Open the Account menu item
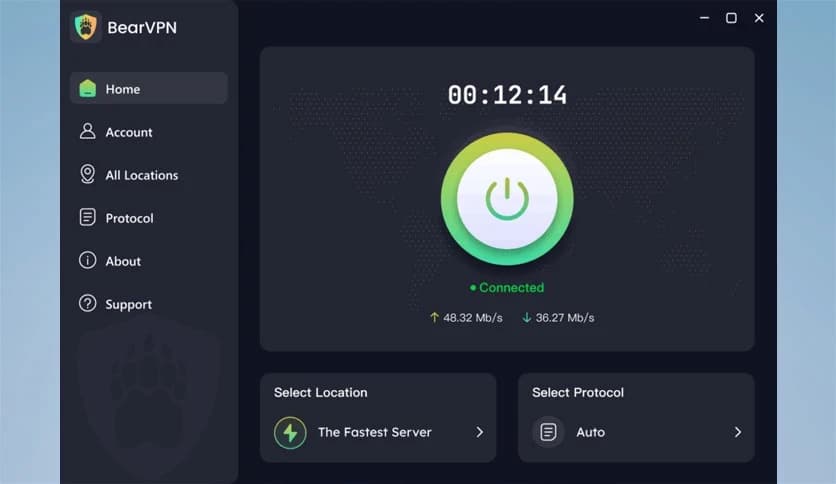Image resolution: width=836 pixels, height=484 pixels. pyautogui.click(x=149, y=132)
